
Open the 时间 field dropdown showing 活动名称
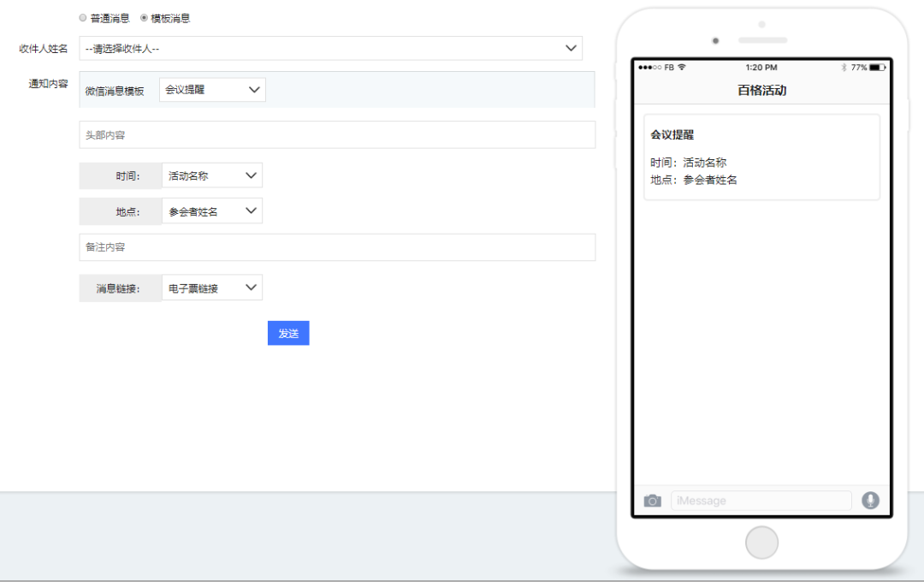pos(211,175)
